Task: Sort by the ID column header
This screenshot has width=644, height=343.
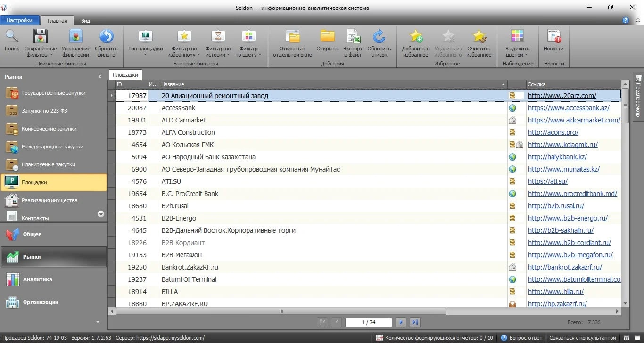Action: [x=131, y=84]
